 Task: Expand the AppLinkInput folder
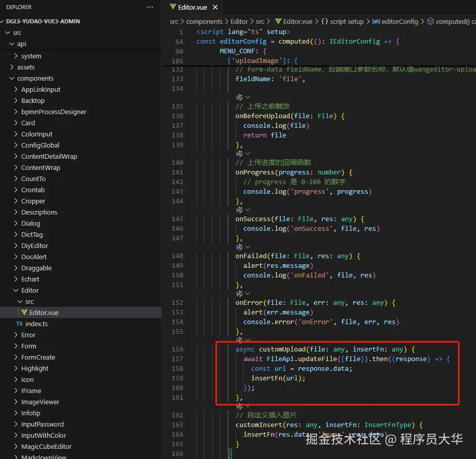tap(16, 89)
